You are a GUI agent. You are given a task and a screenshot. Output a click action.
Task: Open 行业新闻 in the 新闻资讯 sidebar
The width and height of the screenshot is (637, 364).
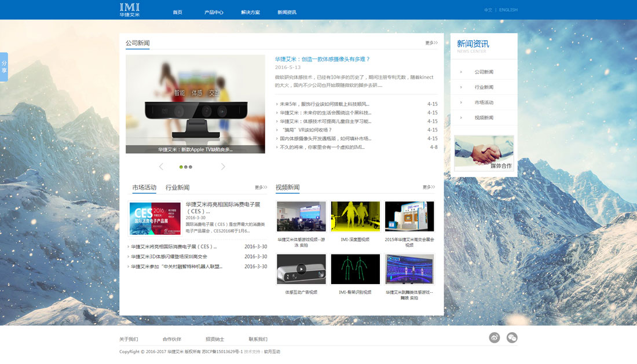click(484, 87)
